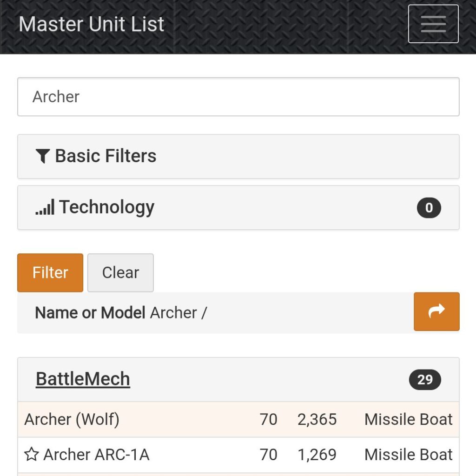Image resolution: width=476 pixels, height=476 pixels.
Task: Click the funnel icon in Basic Filters
Action: pyautogui.click(x=43, y=156)
